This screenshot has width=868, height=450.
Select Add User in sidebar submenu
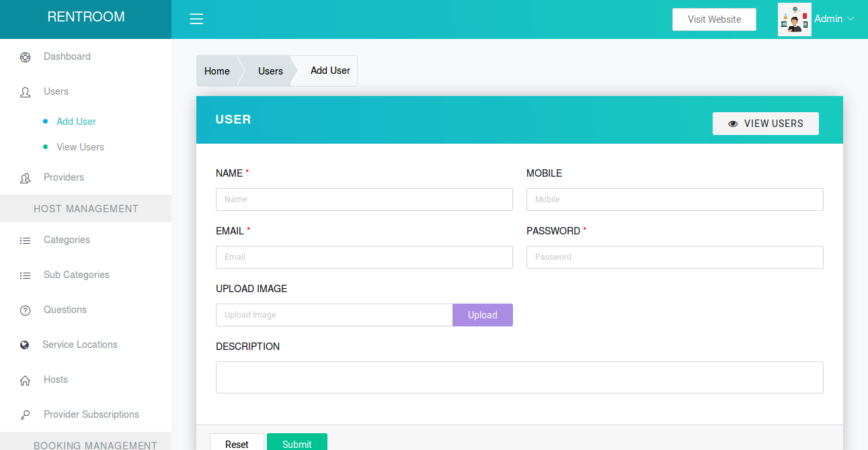[x=76, y=122]
